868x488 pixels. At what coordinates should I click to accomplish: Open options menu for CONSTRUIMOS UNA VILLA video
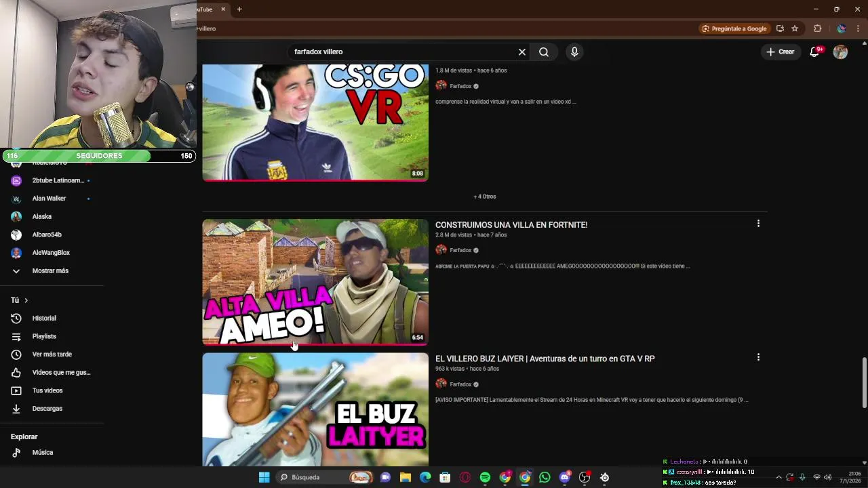point(758,223)
